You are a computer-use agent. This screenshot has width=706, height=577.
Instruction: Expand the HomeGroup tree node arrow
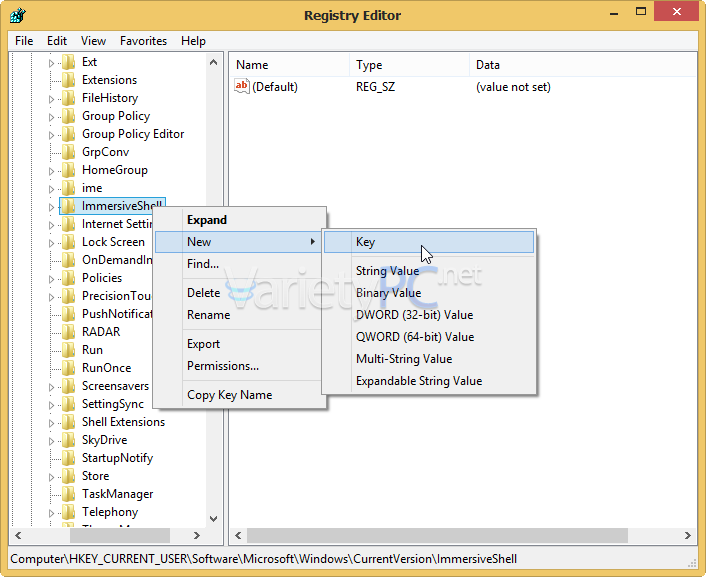[x=51, y=172]
